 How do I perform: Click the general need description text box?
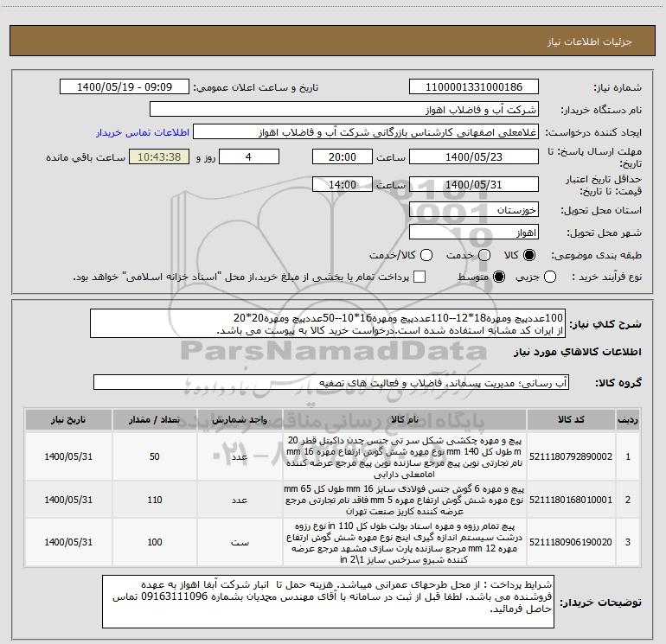[328, 323]
